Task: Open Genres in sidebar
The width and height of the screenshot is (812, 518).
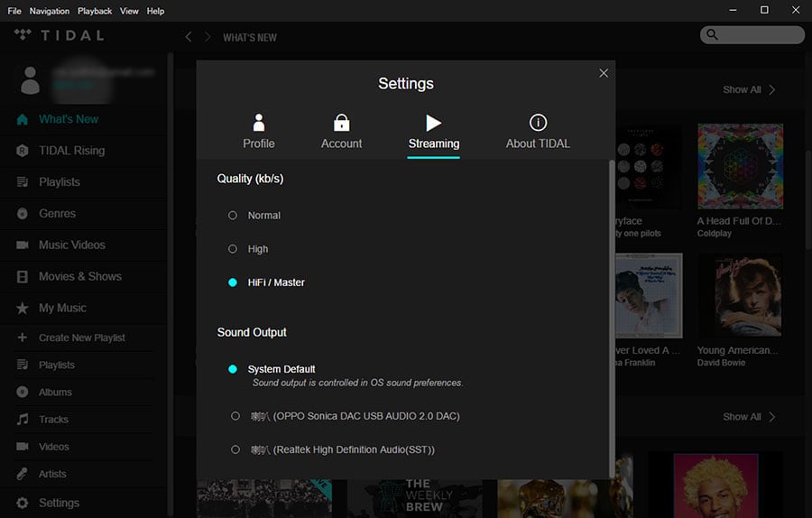Action: point(58,213)
